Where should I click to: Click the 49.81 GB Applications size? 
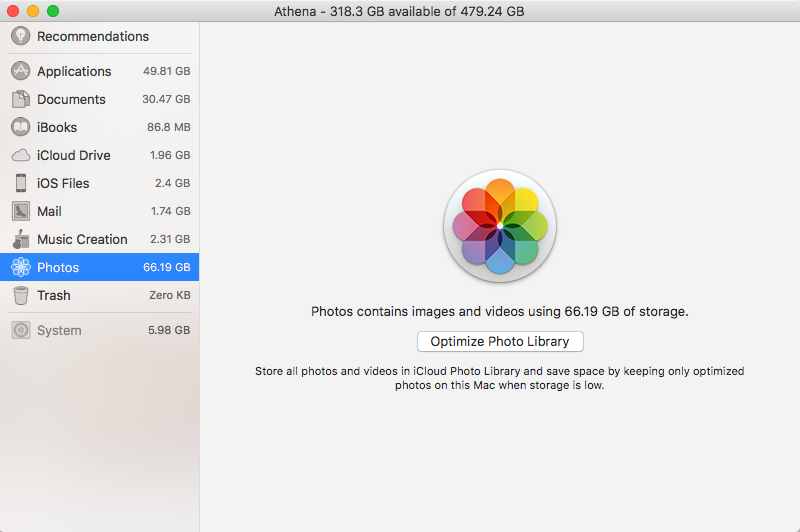click(166, 71)
